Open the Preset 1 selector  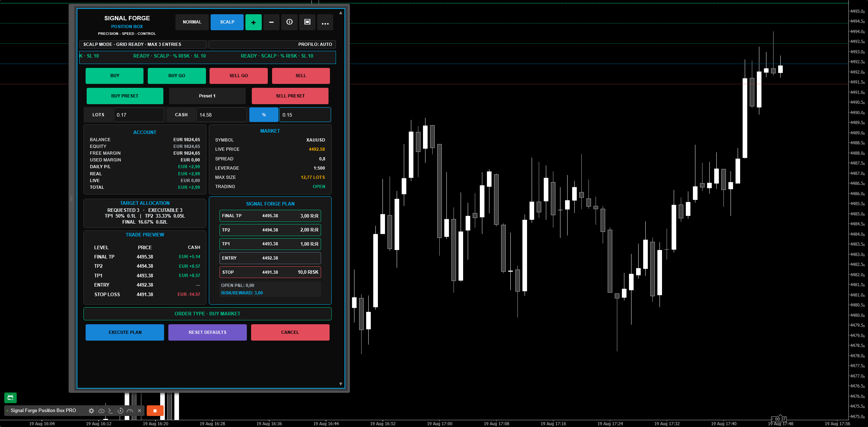[207, 96]
